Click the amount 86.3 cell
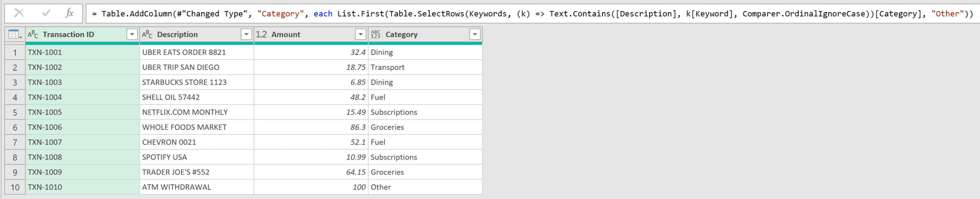The width and height of the screenshot is (980, 199). click(x=311, y=127)
